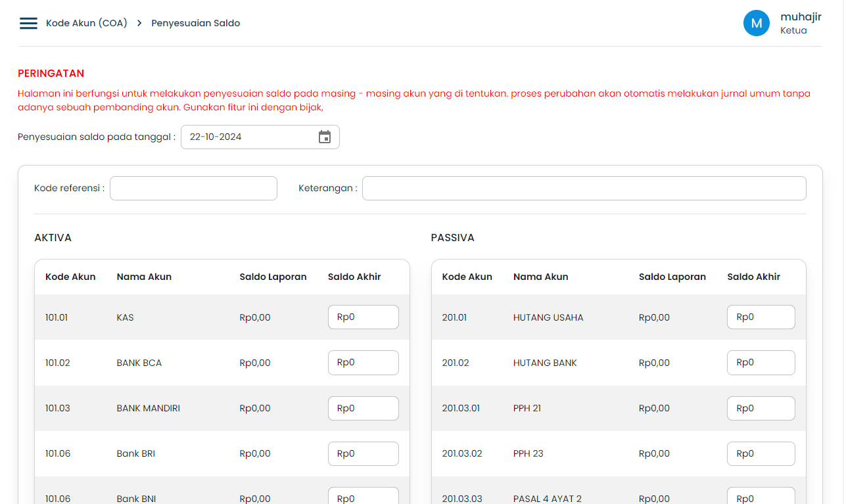844x504 pixels.
Task: Click the date field showing 22-10-2024
Action: tap(250, 137)
